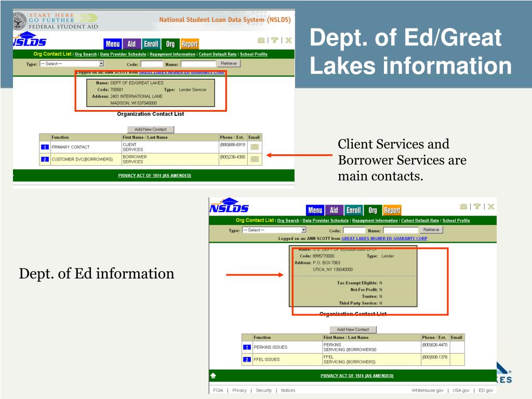
Task: Open Repayment Information link in lower screenshot
Action: [x=375, y=220]
